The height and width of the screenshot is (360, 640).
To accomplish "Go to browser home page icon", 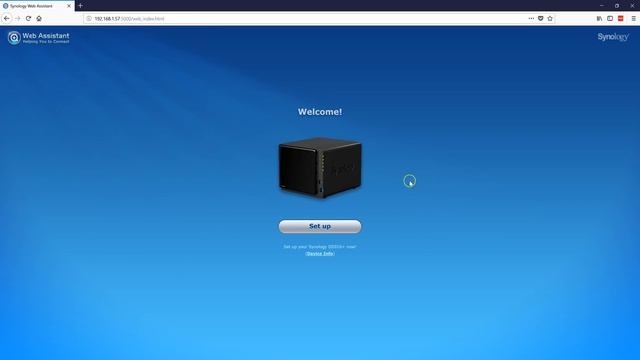I will [39, 18].
